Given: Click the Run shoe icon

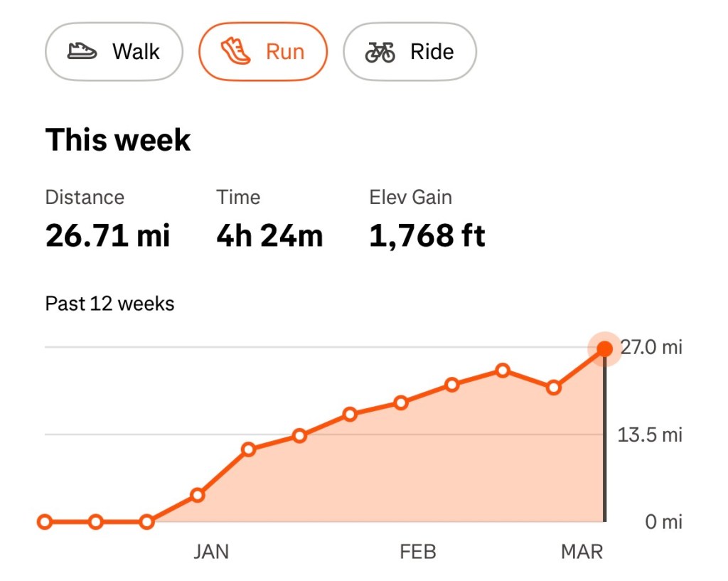Looking at the screenshot, I should [x=235, y=50].
